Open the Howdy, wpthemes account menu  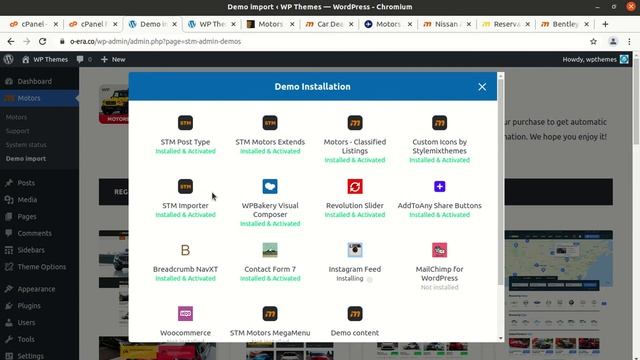[x=595, y=59]
